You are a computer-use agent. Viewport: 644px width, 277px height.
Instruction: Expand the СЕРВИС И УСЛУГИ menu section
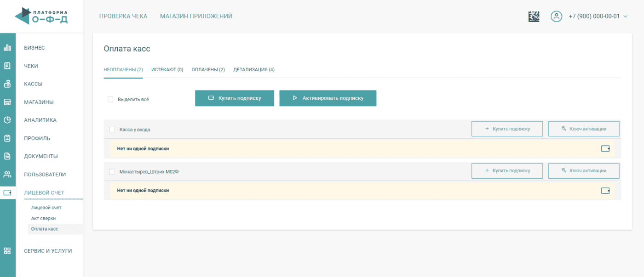(48, 251)
